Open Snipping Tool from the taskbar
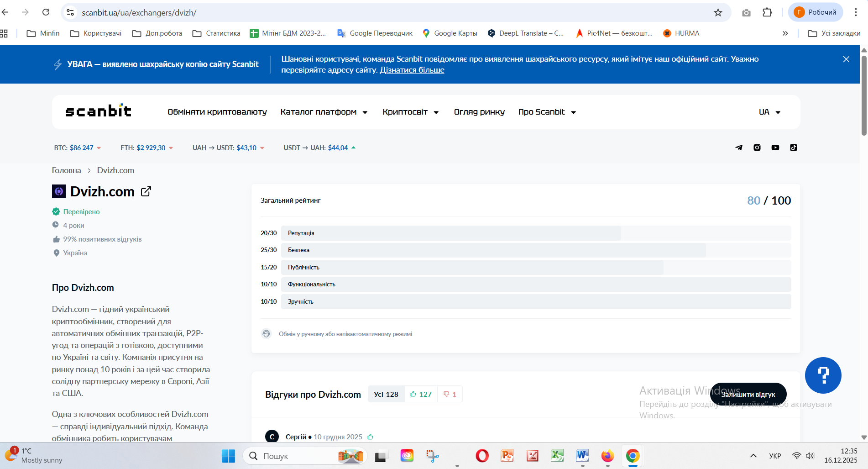 click(x=432, y=456)
